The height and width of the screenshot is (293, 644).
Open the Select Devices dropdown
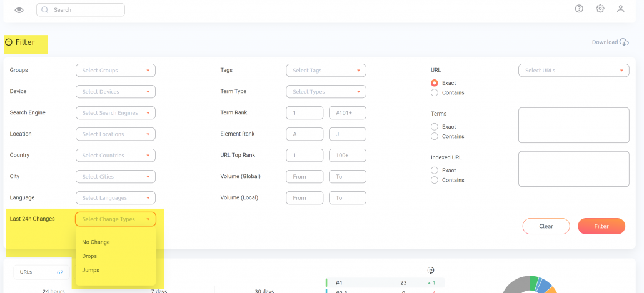coord(116,91)
